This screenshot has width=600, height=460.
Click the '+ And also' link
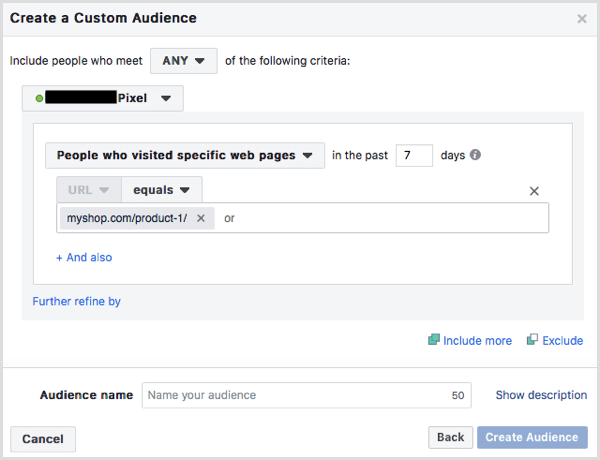click(84, 257)
